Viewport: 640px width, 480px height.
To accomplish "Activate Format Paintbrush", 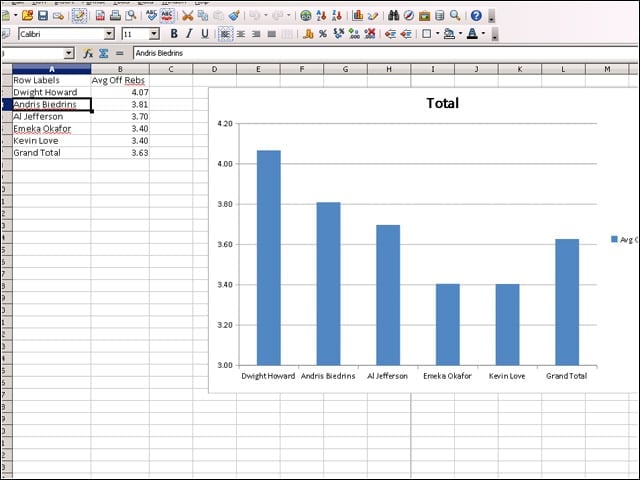I will click(x=234, y=16).
